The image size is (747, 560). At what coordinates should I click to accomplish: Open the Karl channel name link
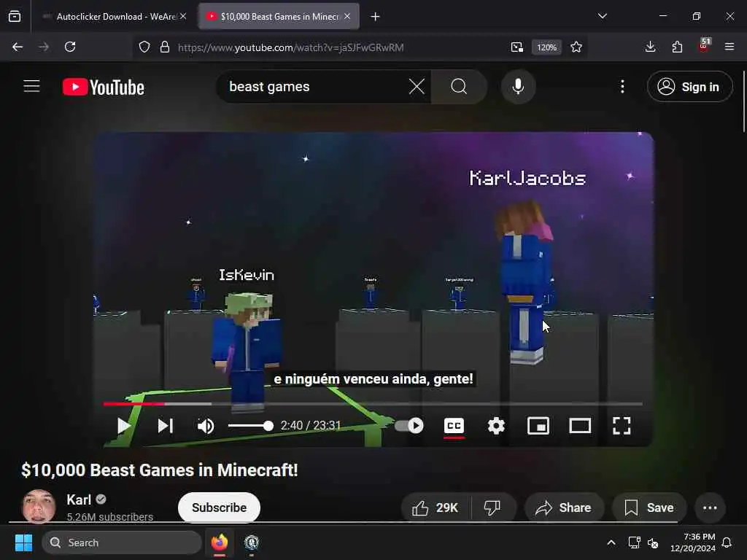pos(79,499)
